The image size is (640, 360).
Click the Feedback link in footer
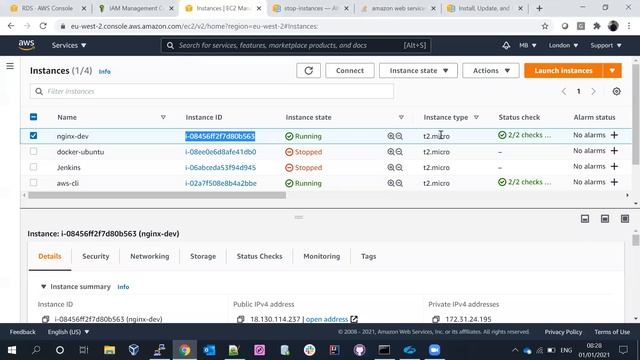22,332
